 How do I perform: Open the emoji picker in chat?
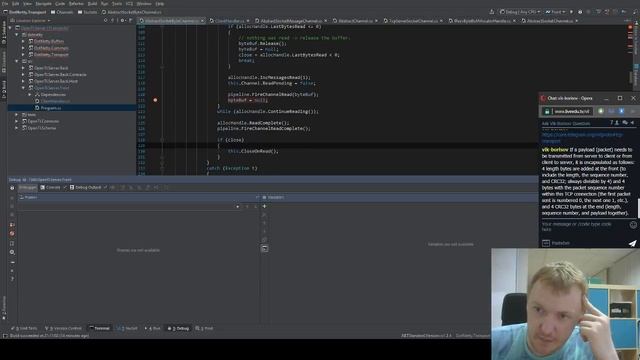pos(633,224)
